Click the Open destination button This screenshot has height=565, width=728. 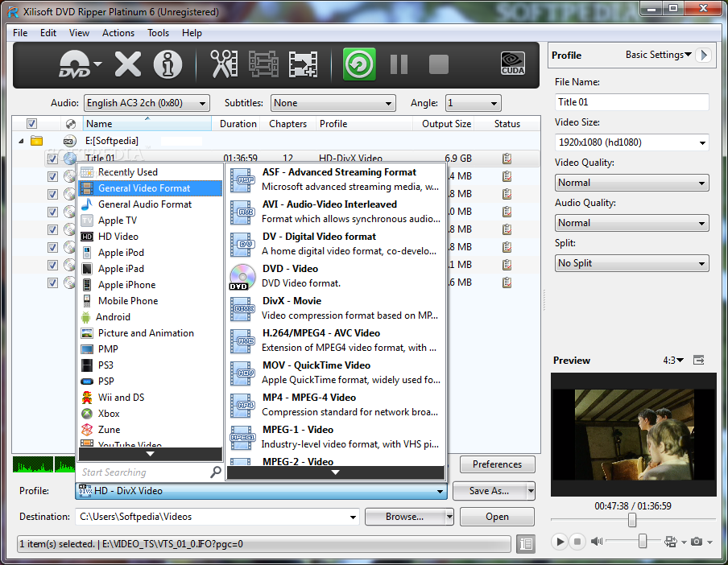[x=497, y=517]
